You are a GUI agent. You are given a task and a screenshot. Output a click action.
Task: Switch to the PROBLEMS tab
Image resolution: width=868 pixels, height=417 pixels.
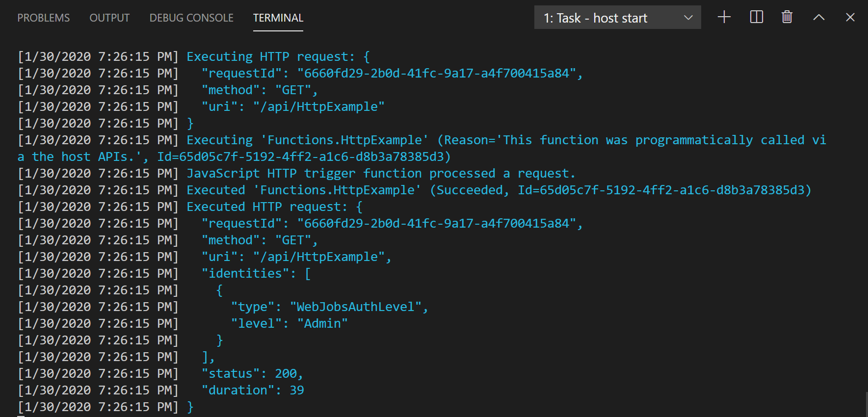(x=43, y=18)
